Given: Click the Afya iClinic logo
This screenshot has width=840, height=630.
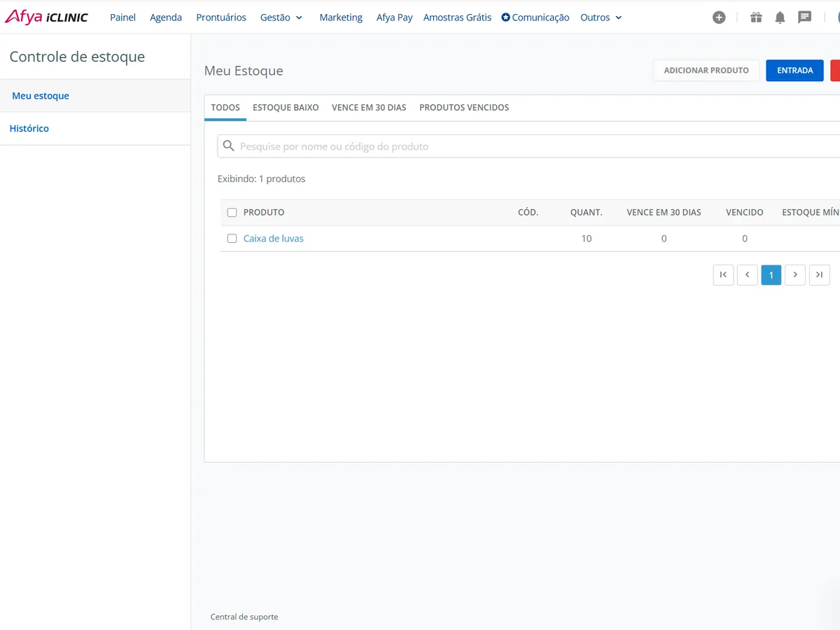Looking at the screenshot, I should coord(46,17).
